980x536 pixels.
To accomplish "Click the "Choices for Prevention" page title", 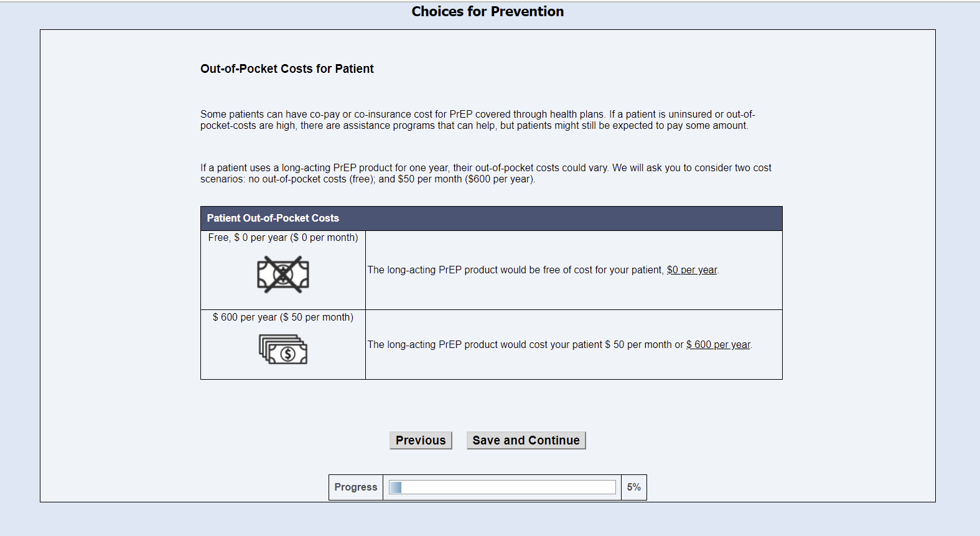I will (x=488, y=12).
